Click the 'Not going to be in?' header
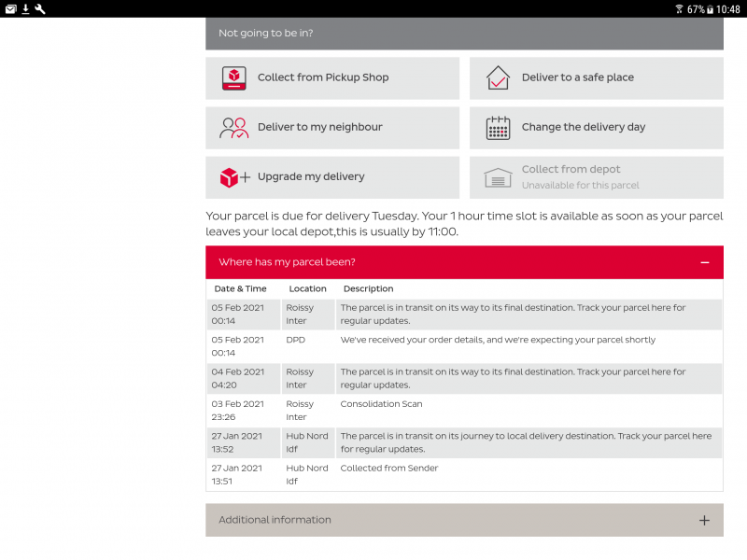The image size is (747, 560). [x=266, y=33]
